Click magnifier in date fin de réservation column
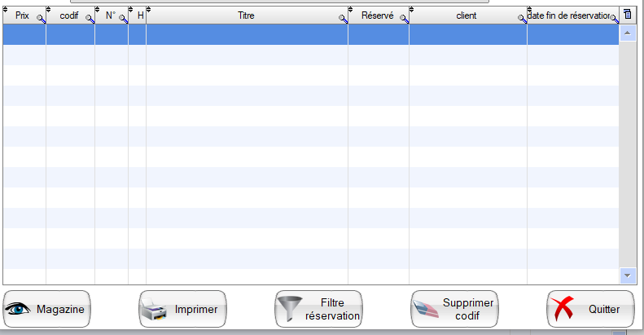 [614, 19]
